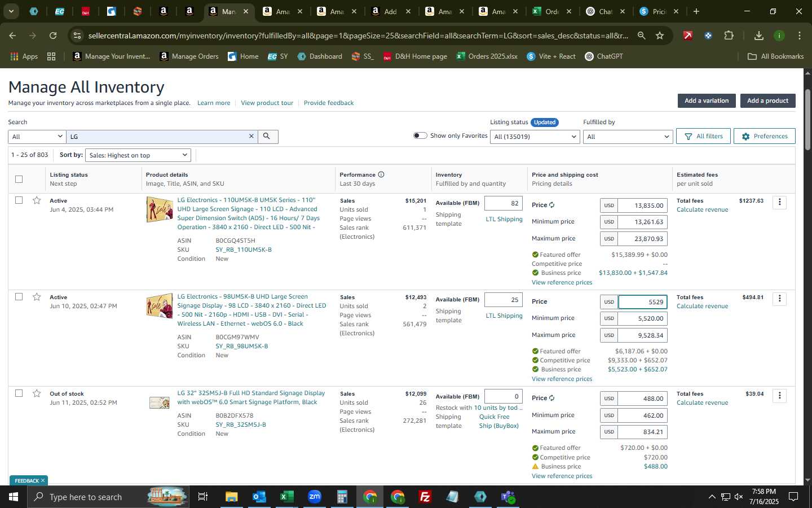Open the Preferences button
Viewport: 812px width, 508px height.
[765, 136]
